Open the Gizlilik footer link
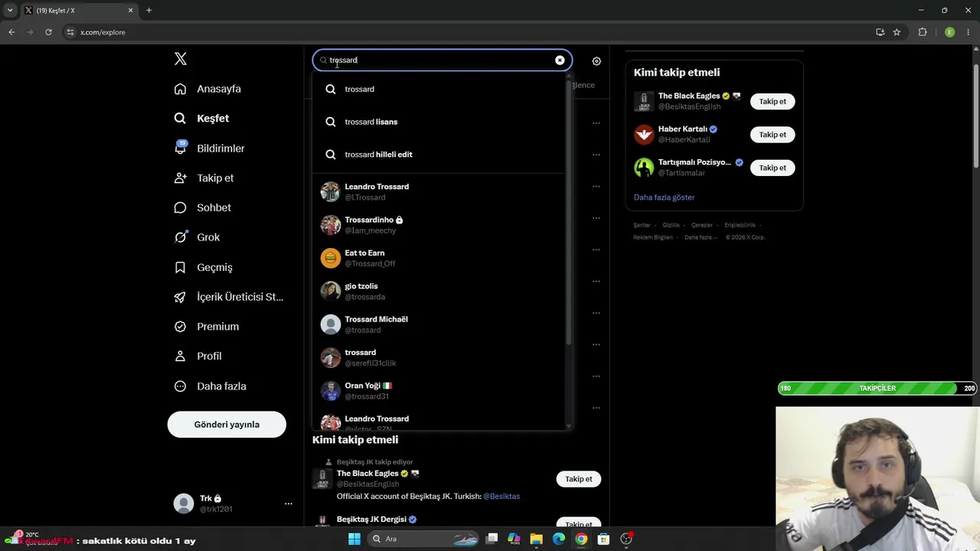This screenshot has height=551, width=980. click(671, 225)
